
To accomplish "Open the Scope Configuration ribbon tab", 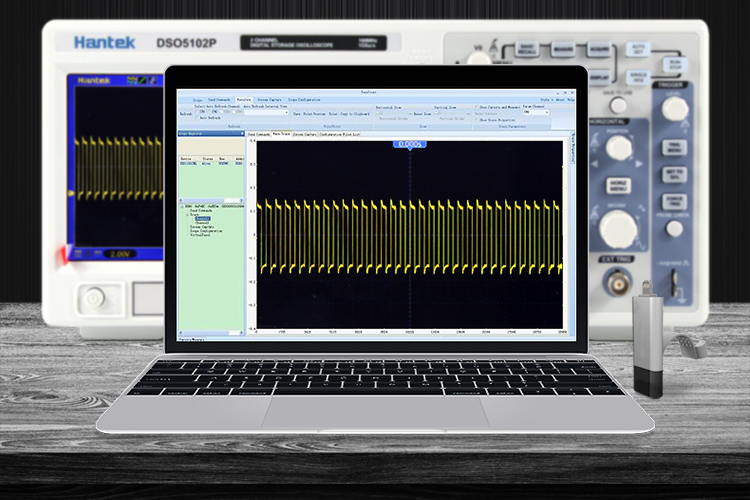I will pyautogui.click(x=303, y=100).
